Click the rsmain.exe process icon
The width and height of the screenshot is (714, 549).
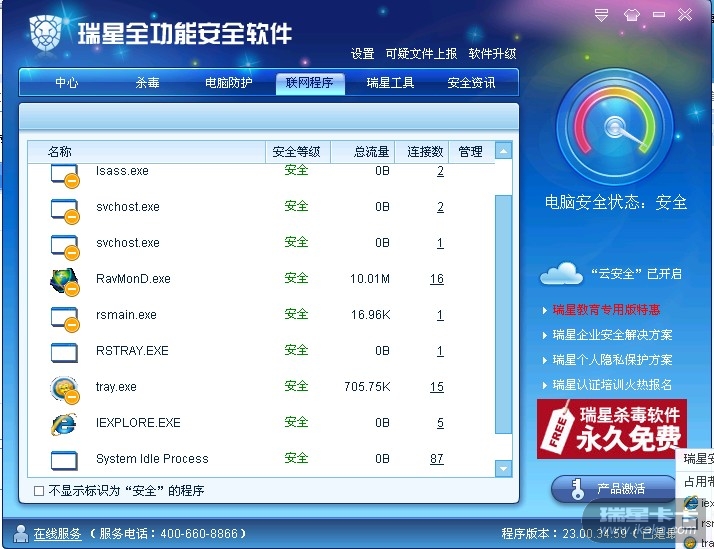[64, 318]
